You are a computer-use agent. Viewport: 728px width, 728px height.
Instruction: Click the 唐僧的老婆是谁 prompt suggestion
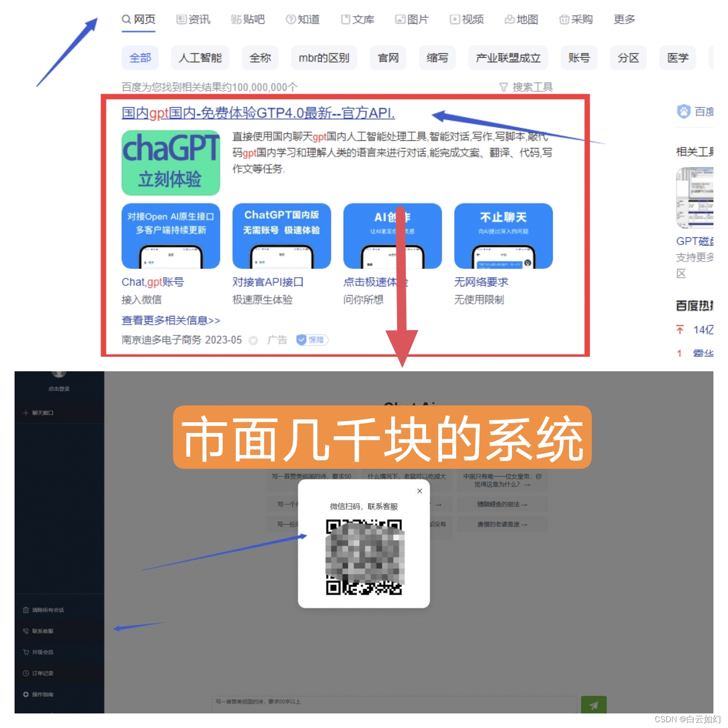pos(502,524)
